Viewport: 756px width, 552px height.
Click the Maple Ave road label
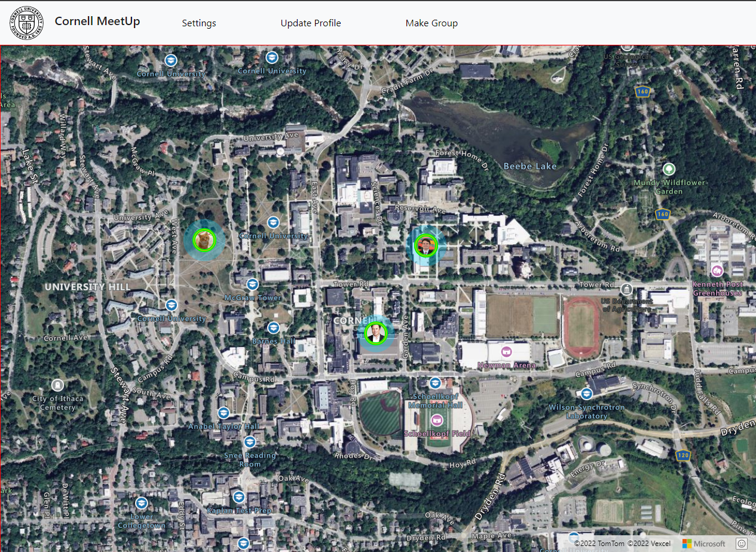click(x=492, y=536)
